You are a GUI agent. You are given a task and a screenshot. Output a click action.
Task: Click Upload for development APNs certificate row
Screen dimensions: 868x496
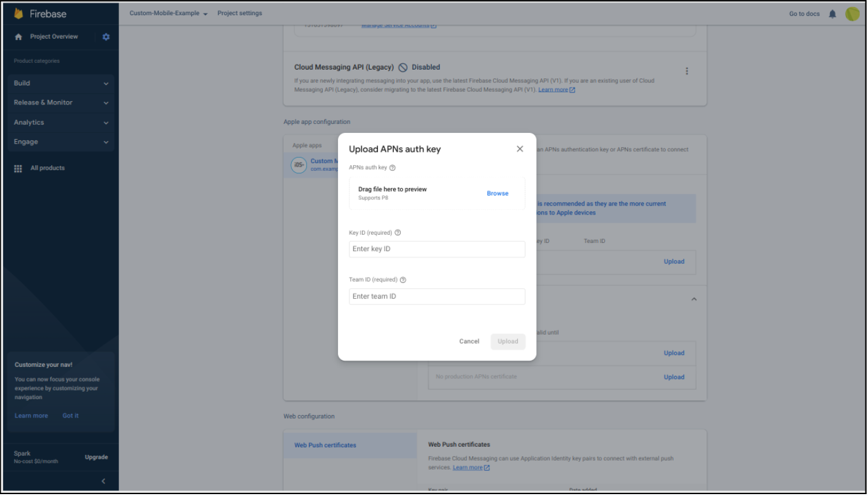(674, 353)
